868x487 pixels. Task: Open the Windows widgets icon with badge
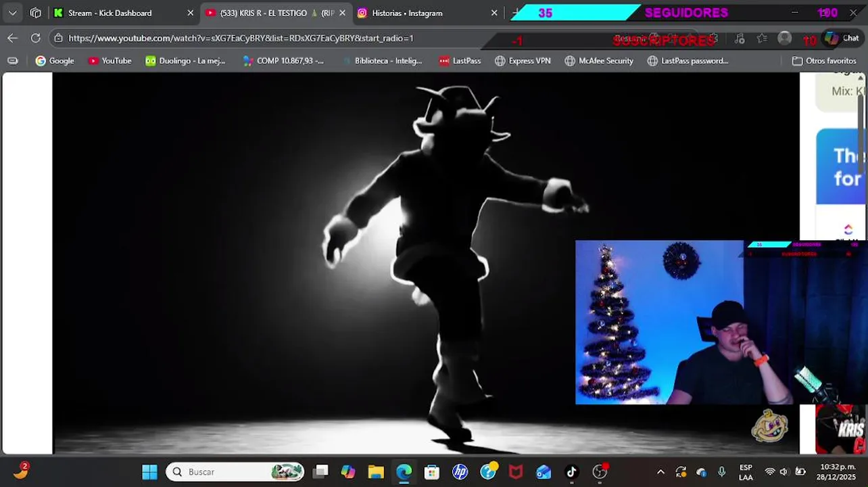[x=21, y=471]
